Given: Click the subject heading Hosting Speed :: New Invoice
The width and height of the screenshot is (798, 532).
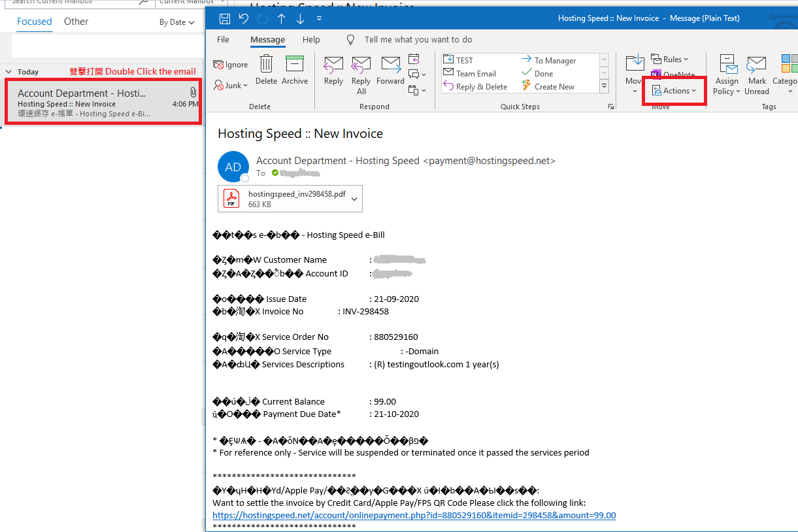Looking at the screenshot, I should click(x=300, y=133).
